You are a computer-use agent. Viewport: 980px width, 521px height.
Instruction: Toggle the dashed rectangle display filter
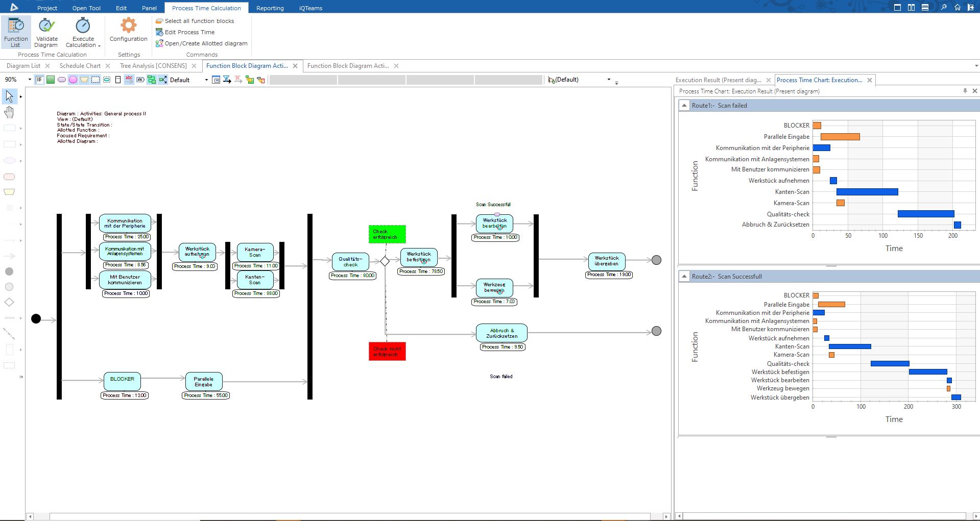pos(95,80)
